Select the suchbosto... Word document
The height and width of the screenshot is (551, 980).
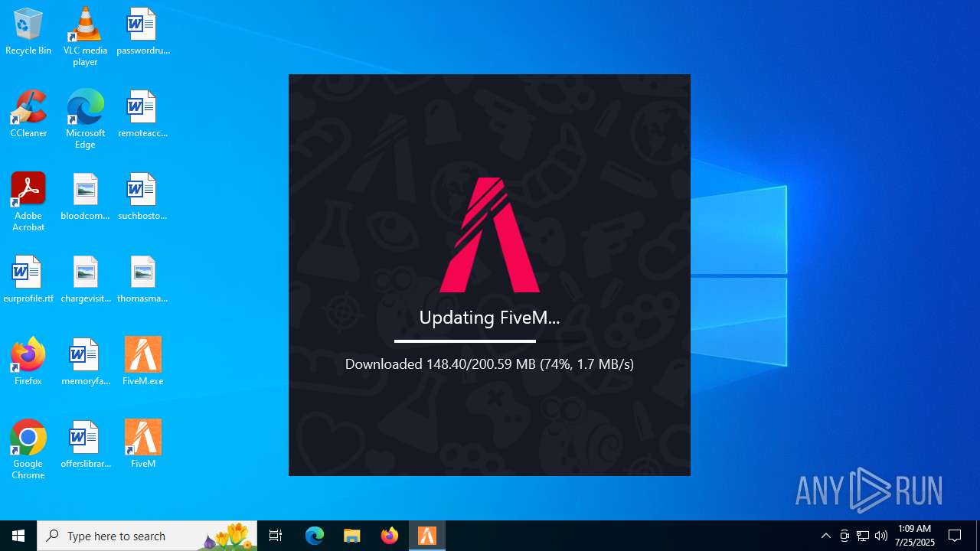tap(143, 197)
